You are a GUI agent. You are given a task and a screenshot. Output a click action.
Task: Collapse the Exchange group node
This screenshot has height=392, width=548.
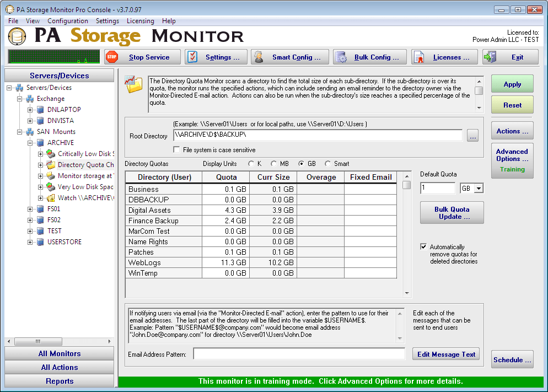20,99
